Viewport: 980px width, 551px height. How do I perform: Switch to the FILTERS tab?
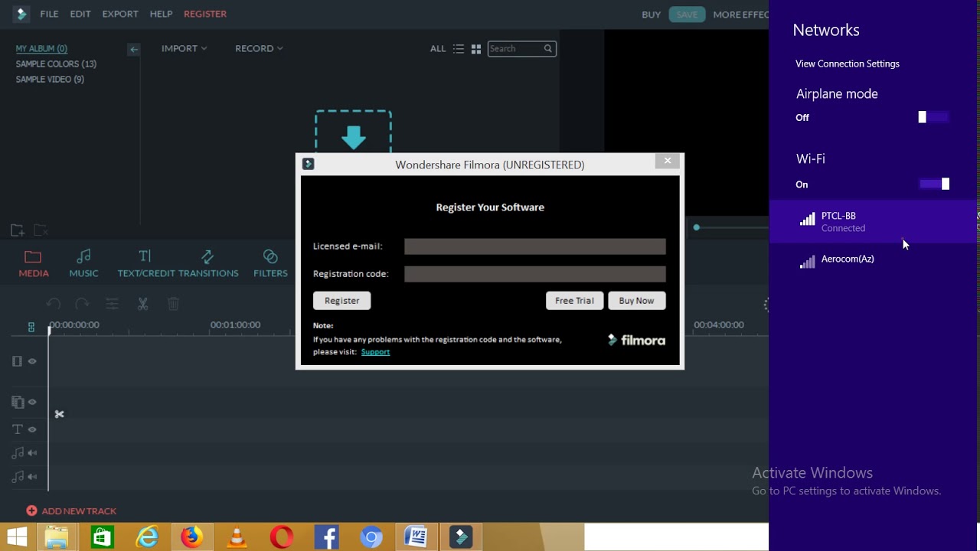pos(270,263)
